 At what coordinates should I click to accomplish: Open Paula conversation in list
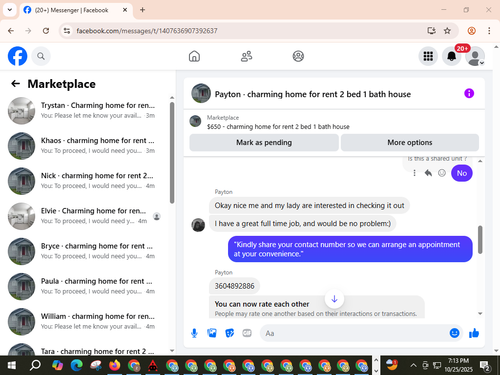click(85, 286)
